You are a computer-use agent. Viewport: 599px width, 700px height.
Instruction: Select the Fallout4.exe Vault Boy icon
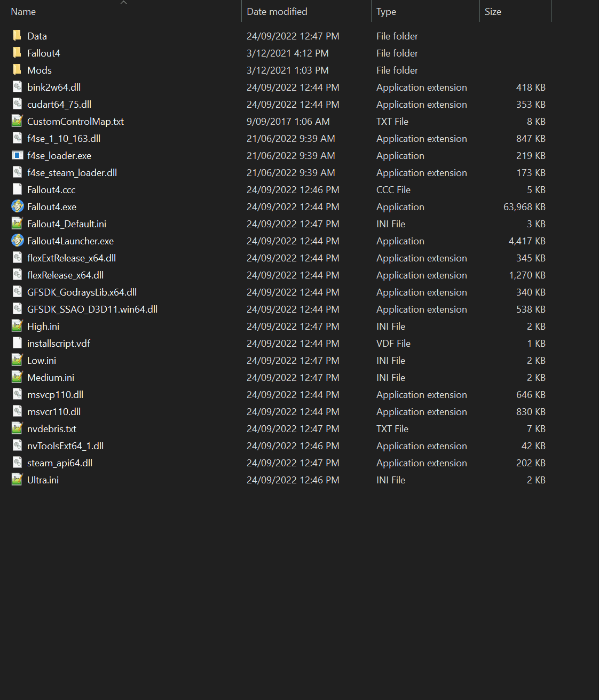pyautogui.click(x=17, y=206)
